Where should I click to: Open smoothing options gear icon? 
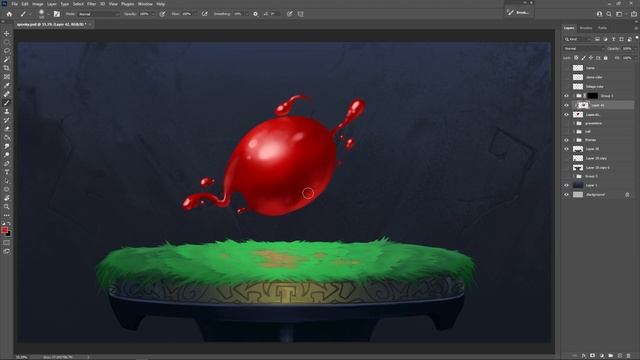256,14
